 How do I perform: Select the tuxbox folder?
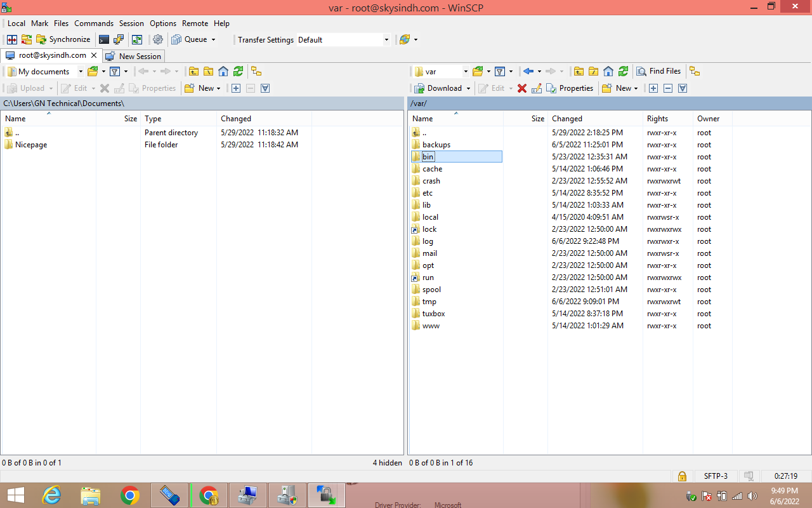pyautogui.click(x=434, y=314)
